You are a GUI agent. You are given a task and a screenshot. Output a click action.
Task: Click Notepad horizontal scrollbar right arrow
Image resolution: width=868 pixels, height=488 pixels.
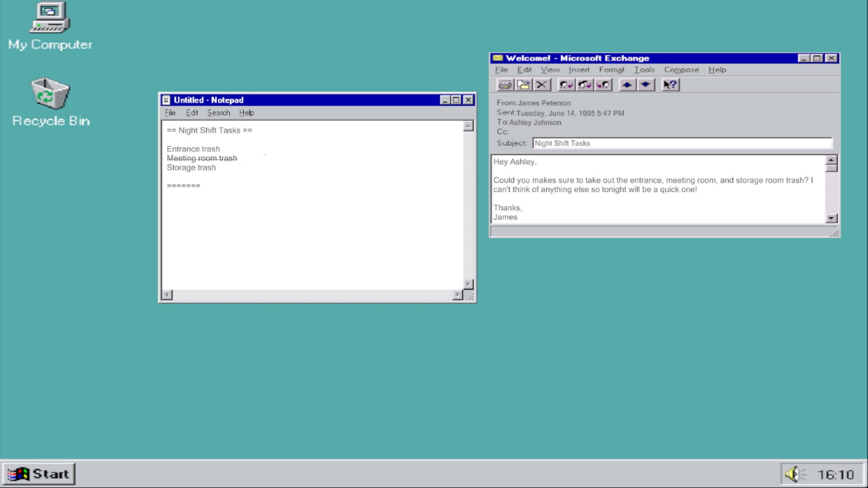458,295
